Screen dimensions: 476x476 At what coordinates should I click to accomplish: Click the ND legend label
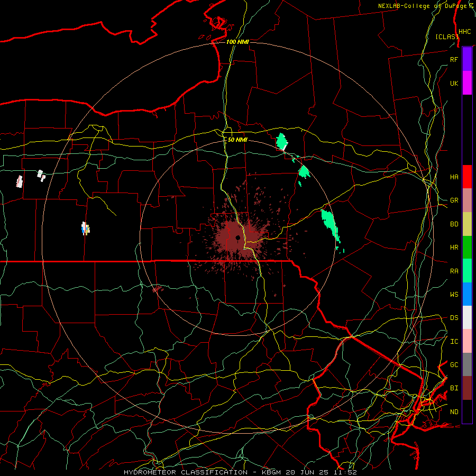454,412
